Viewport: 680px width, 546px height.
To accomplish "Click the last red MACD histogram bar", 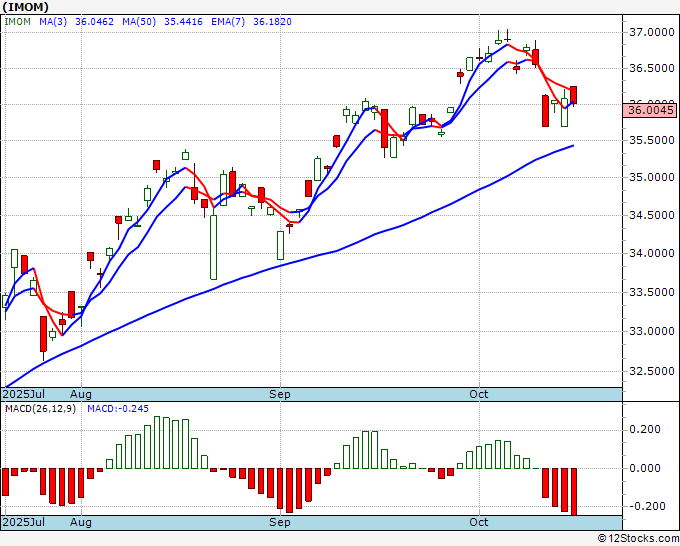I will [x=573, y=492].
